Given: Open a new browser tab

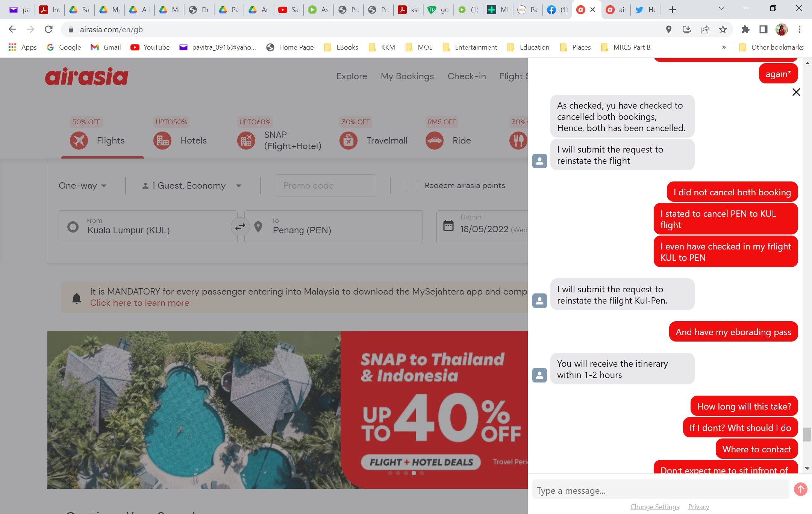Looking at the screenshot, I should (x=673, y=10).
